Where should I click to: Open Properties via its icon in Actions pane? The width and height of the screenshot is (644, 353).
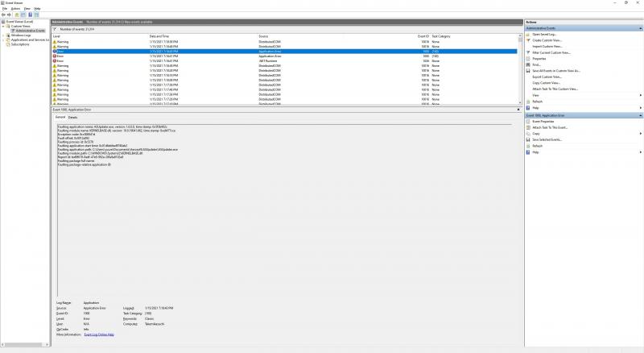[528, 59]
